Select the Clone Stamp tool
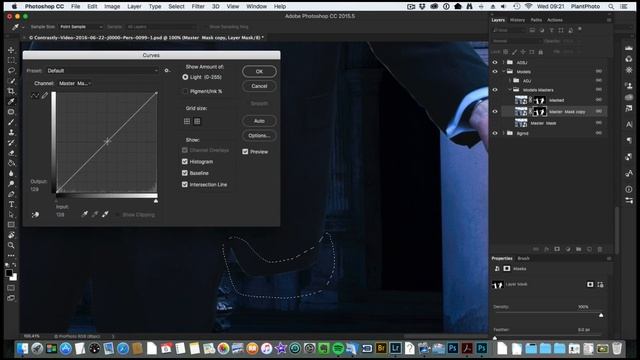640x360 pixels. [x=11, y=132]
